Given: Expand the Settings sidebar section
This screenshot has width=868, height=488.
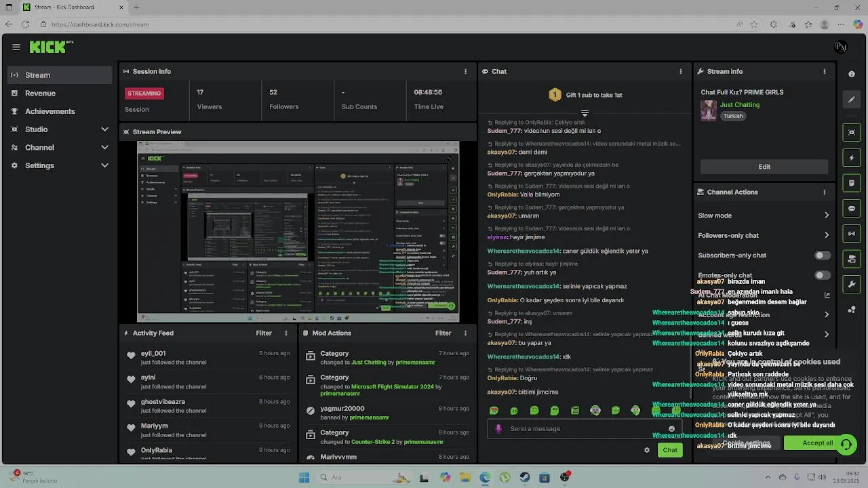Looking at the screenshot, I should (x=104, y=165).
